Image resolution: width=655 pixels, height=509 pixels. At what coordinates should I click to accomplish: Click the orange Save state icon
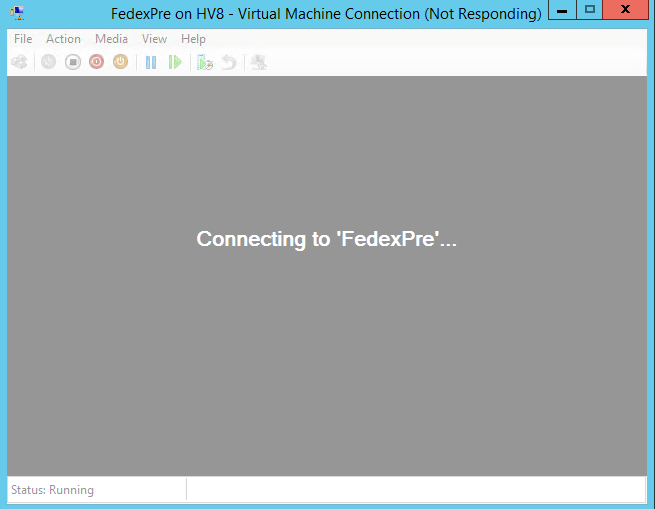[x=120, y=62]
